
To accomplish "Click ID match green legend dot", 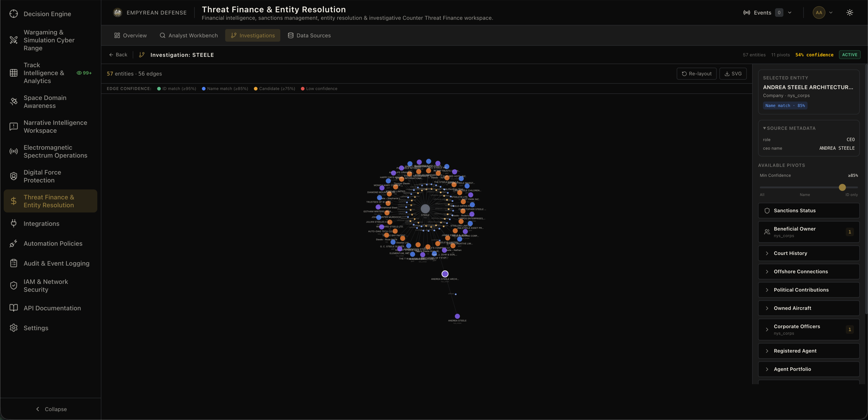I will pos(159,89).
